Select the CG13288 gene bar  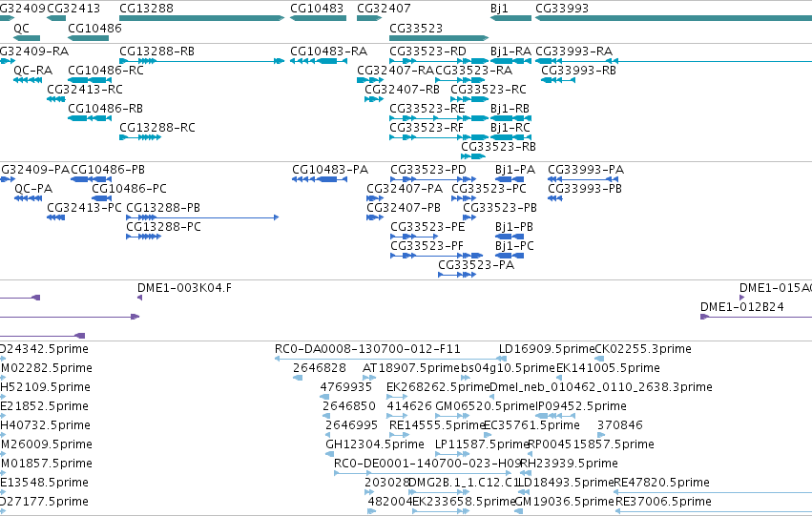(201, 18)
